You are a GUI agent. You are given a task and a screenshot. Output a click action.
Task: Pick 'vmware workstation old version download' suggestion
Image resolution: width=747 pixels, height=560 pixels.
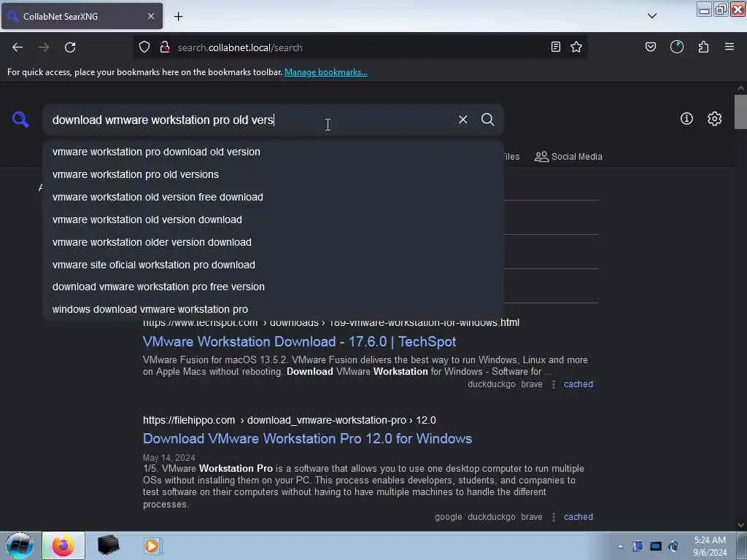pos(274,219)
